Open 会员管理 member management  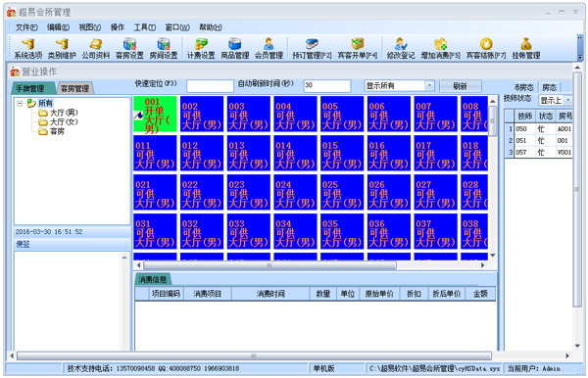(269, 48)
